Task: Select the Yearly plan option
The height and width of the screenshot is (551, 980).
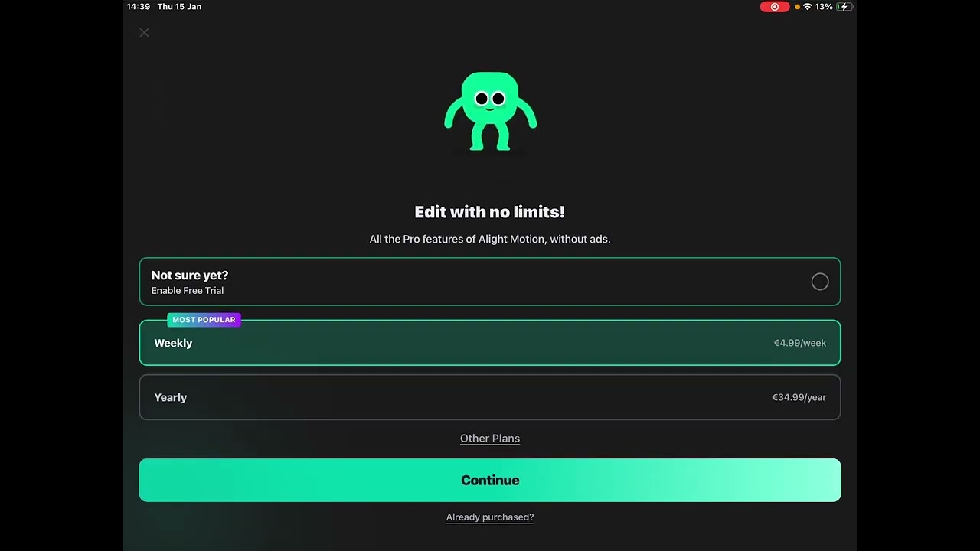Action: tap(490, 397)
